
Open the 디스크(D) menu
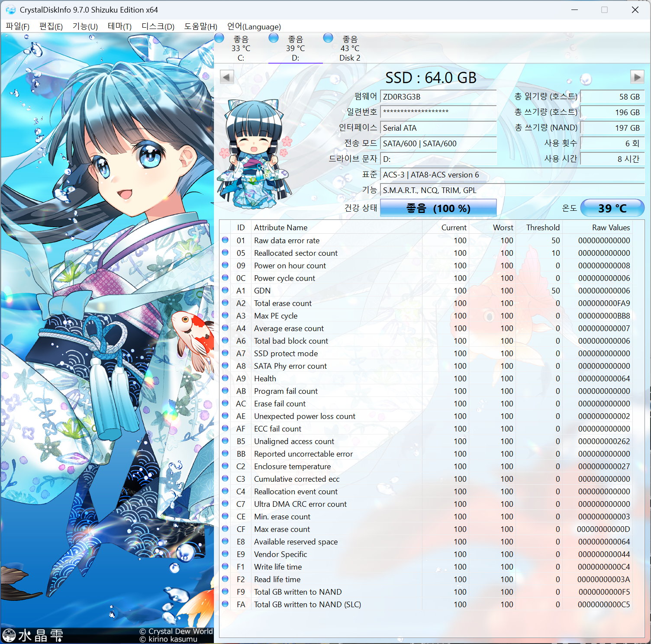(x=158, y=26)
